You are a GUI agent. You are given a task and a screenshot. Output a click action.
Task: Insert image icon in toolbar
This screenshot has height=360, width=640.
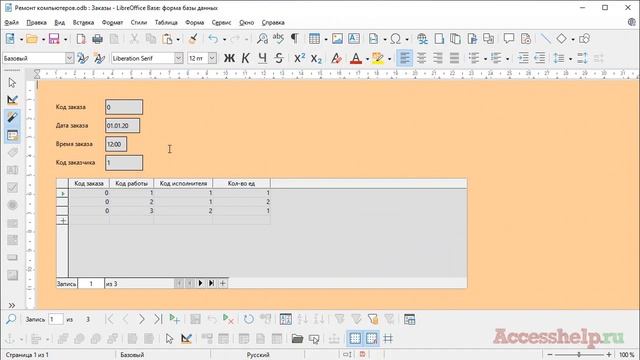[x=337, y=39]
